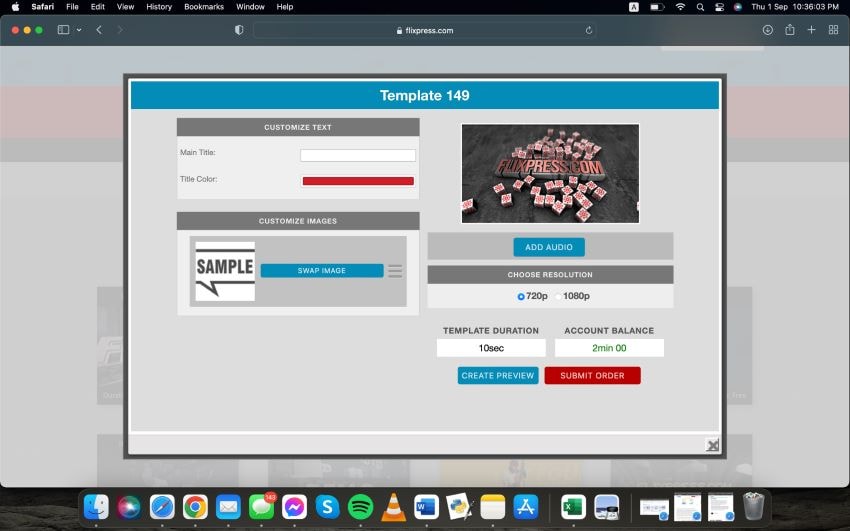Click the Account Balance 2min 00 value
This screenshot has width=850, height=531.
609,348
